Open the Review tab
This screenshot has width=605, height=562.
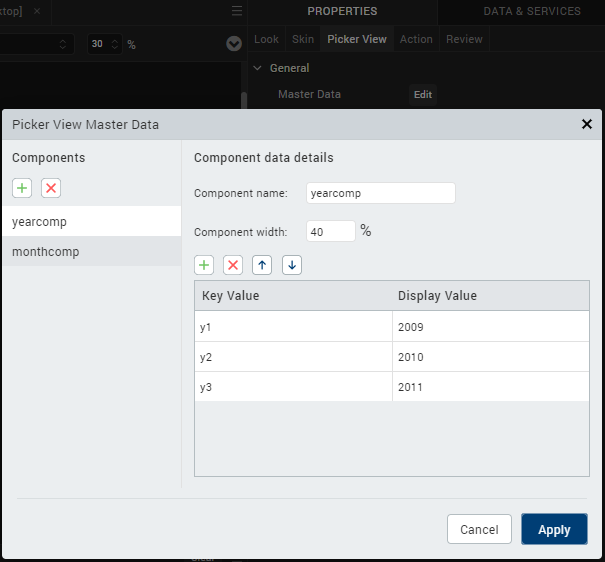pyautogui.click(x=464, y=39)
